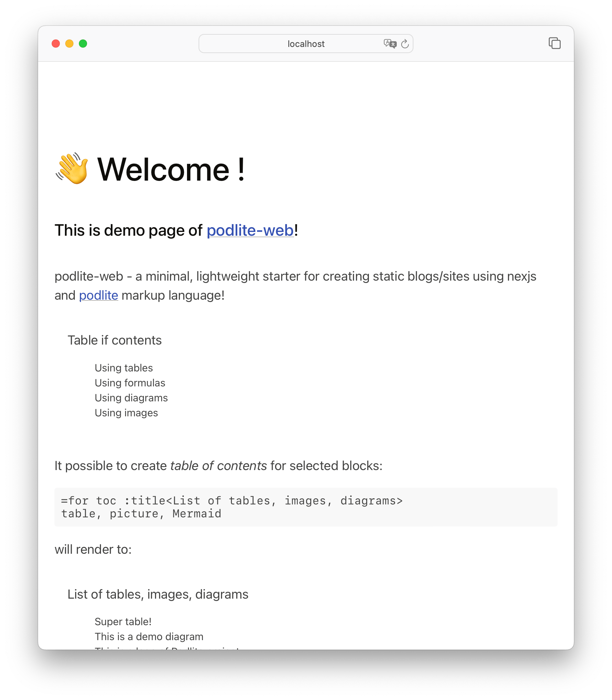Screen dimensions: 612x700
Task: Select "Using formulas" in the table of contents
Action: tap(130, 383)
